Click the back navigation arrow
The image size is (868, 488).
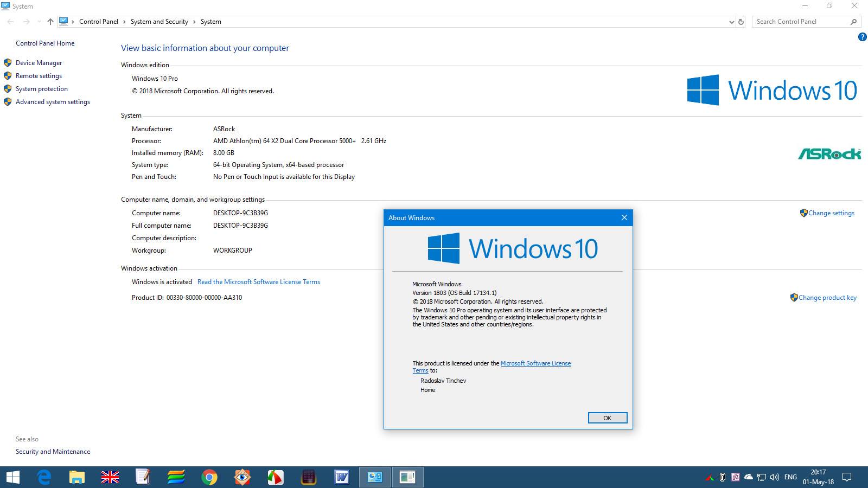10,22
